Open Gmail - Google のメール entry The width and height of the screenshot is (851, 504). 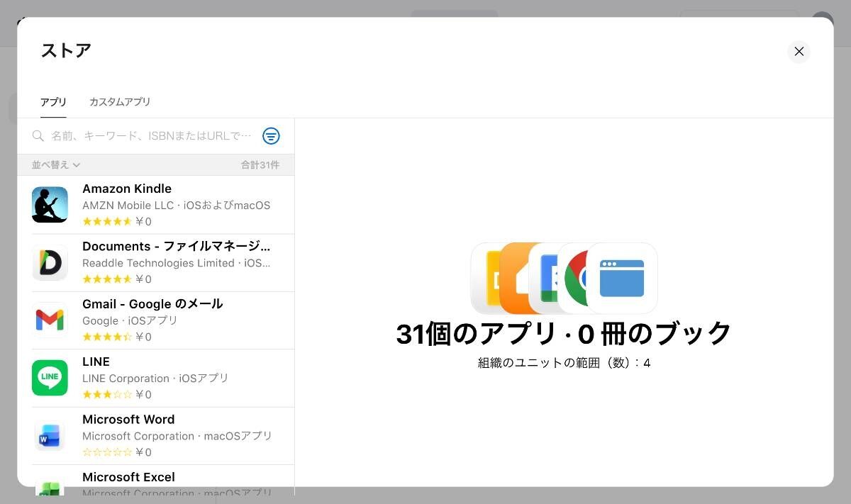[152, 304]
